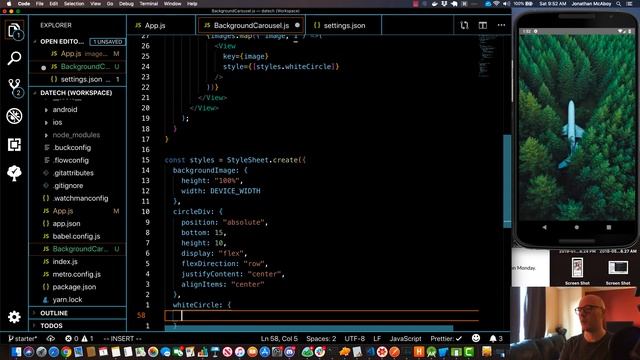Open Google Chrome from the dock
This screenshot has height=360, width=640.
(66, 351)
